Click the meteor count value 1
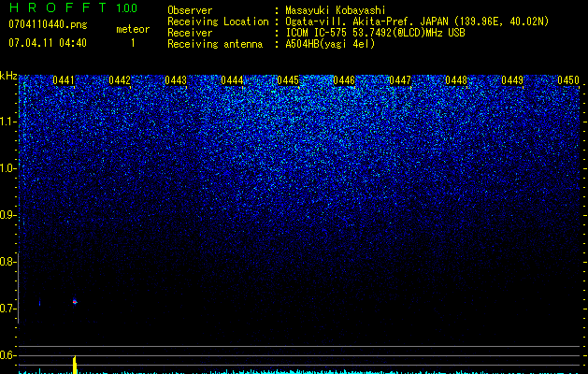 click(x=133, y=43)
